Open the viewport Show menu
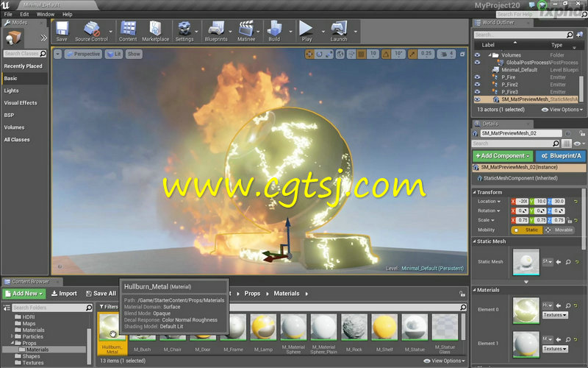 tap(134, 54)
